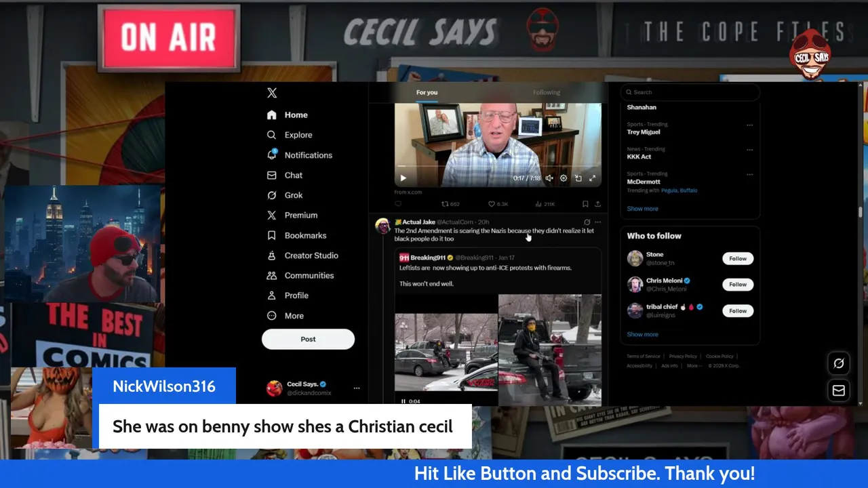Viewport: 868px width, 488px height.
Task: Switch to the Following tab
Action: point(547,93)
